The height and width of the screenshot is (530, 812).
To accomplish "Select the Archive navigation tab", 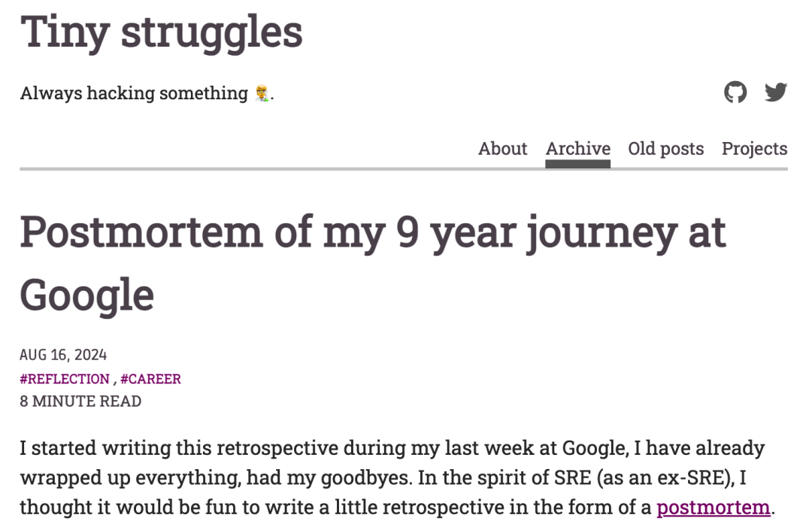I will click(x=577, y=149).
